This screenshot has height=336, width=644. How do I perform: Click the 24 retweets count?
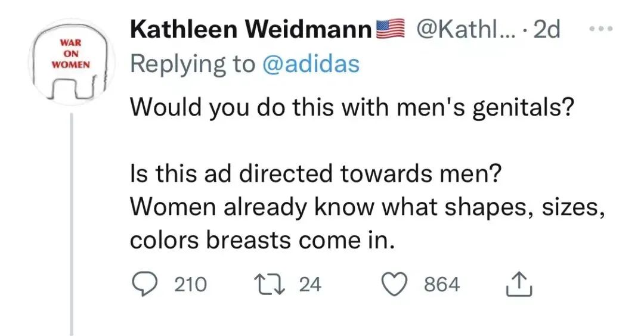pos(309,285)
